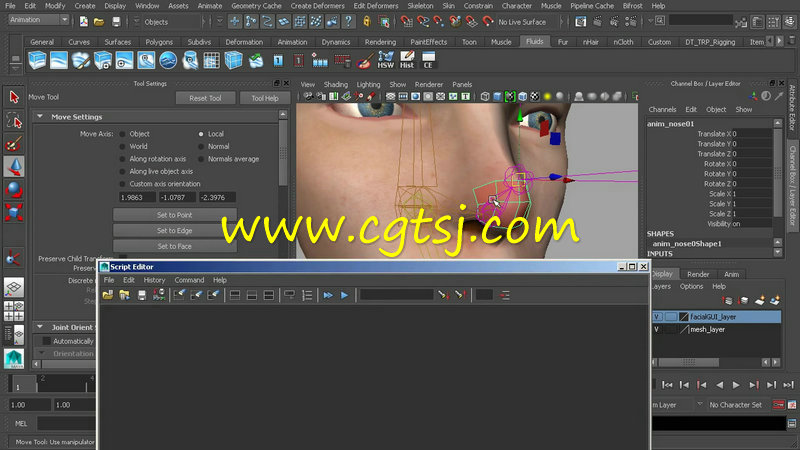Click the Create ocean shelf icon

pos(168,61)
